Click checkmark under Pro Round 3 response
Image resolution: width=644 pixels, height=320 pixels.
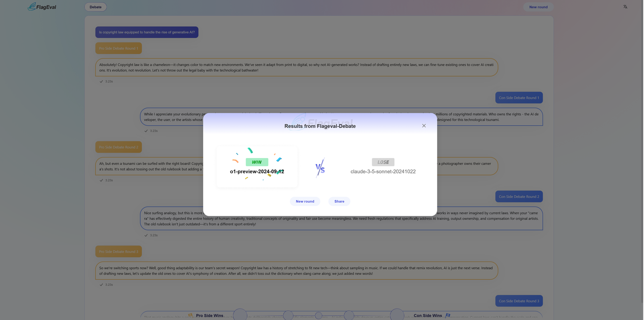(x=101, y=285)
